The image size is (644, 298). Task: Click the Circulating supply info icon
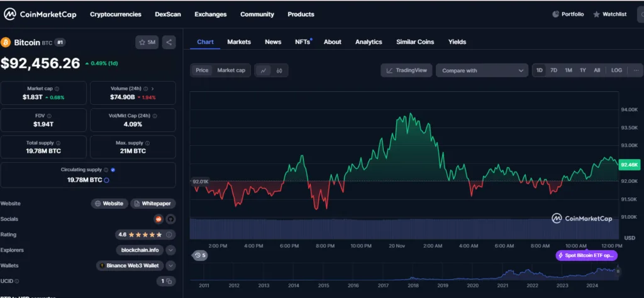[106, 170]
